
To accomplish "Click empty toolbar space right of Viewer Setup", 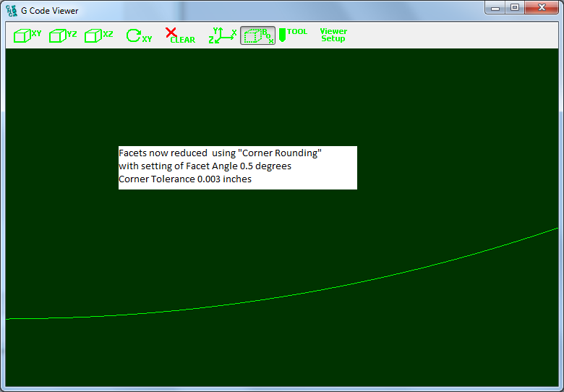I will [448, 35].
